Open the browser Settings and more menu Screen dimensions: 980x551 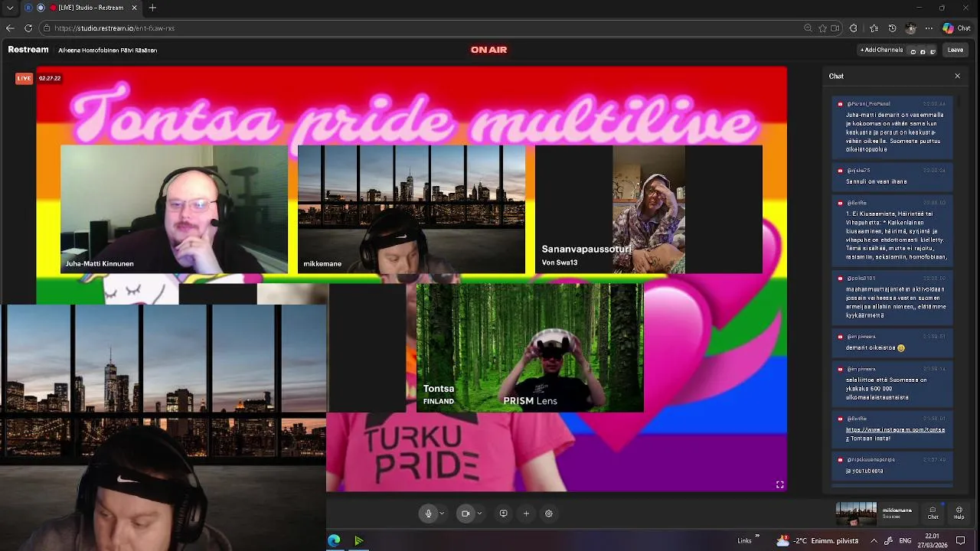(x=929, y=28)
